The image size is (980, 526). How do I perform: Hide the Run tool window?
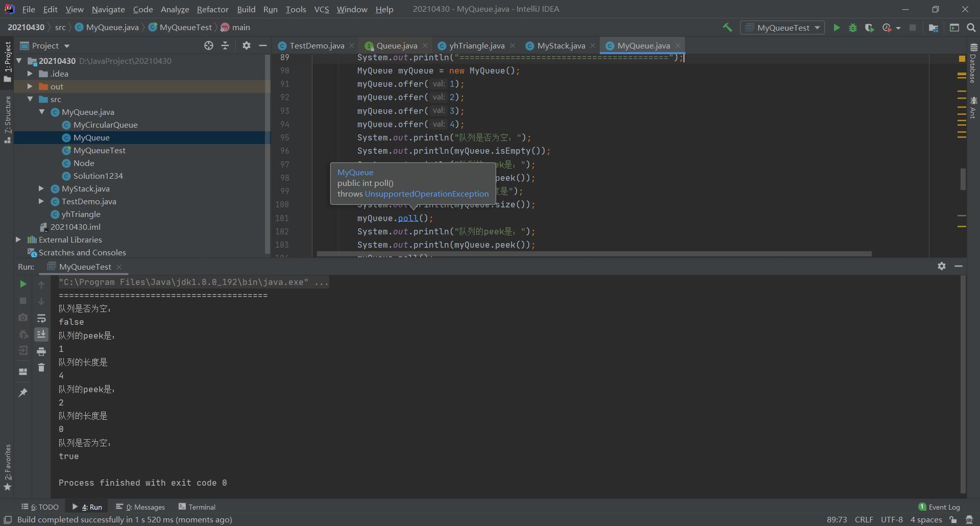959,266
